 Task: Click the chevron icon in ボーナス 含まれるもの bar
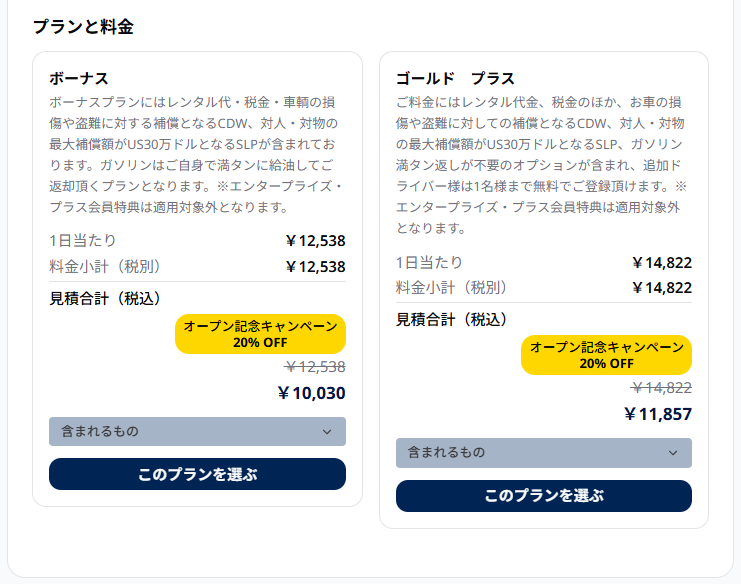tap(327, 432)
